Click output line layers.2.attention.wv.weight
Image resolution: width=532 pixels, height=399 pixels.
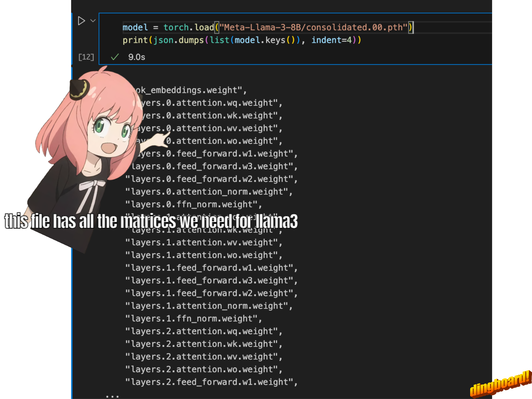[x=204, y=357]
